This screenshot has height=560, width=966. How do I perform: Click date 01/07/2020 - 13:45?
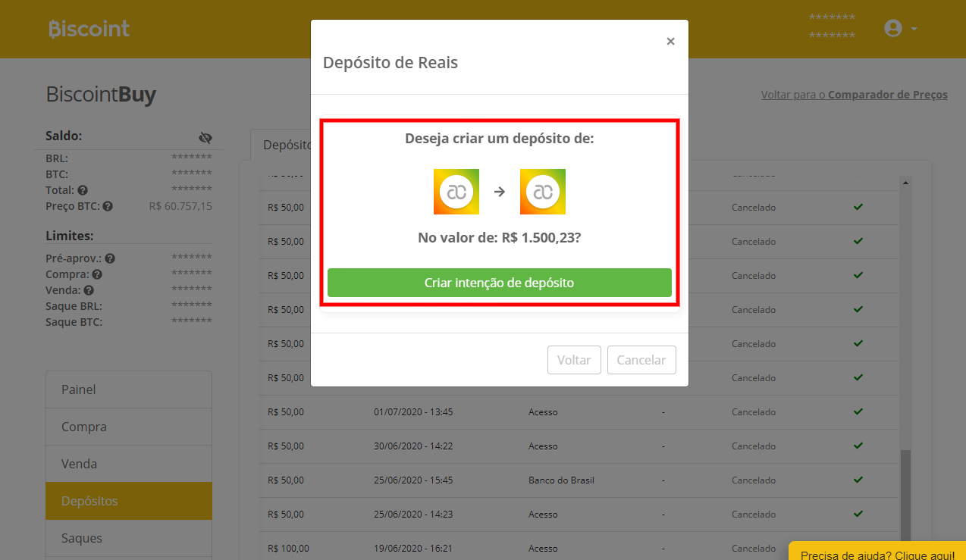click(x=413, y=412)
